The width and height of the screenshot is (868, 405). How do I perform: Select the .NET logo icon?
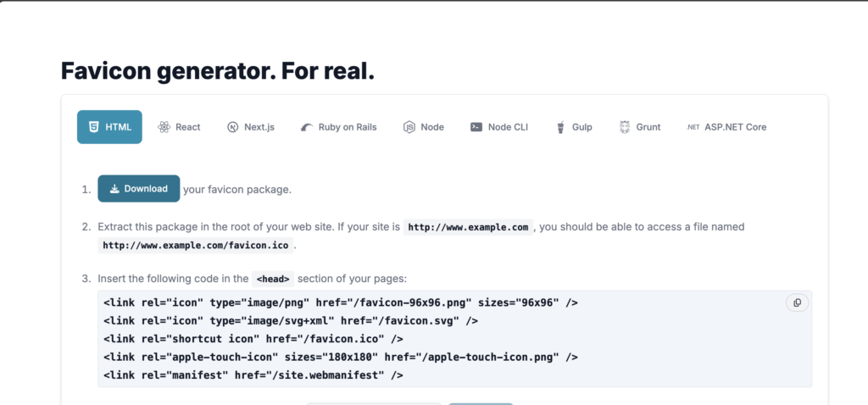point(693,127)
